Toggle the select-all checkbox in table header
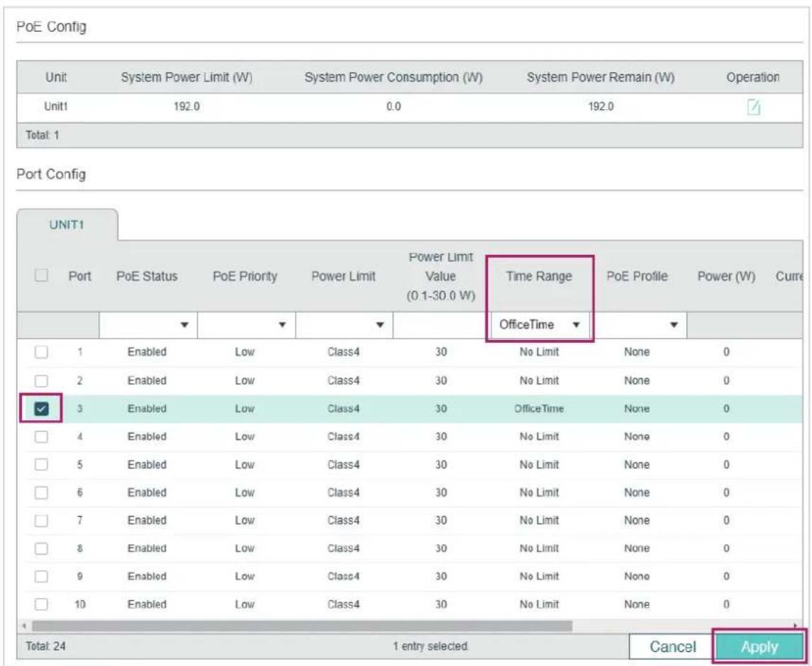This screenshot has width=812, height=666. (41, 275)
